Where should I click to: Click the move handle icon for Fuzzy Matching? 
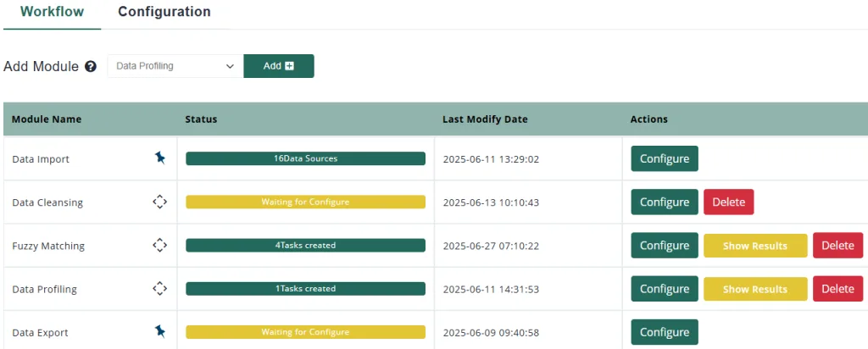tap(159, 245)
